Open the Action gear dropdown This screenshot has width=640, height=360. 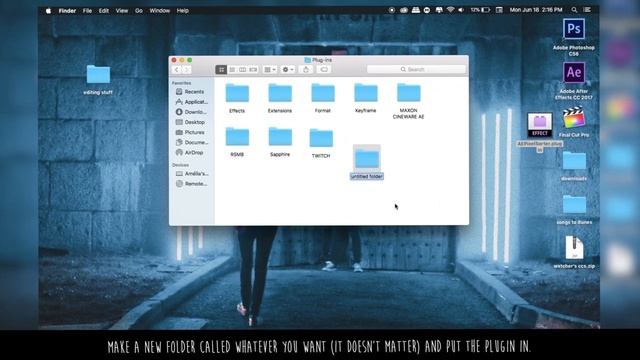click(288, 70)
